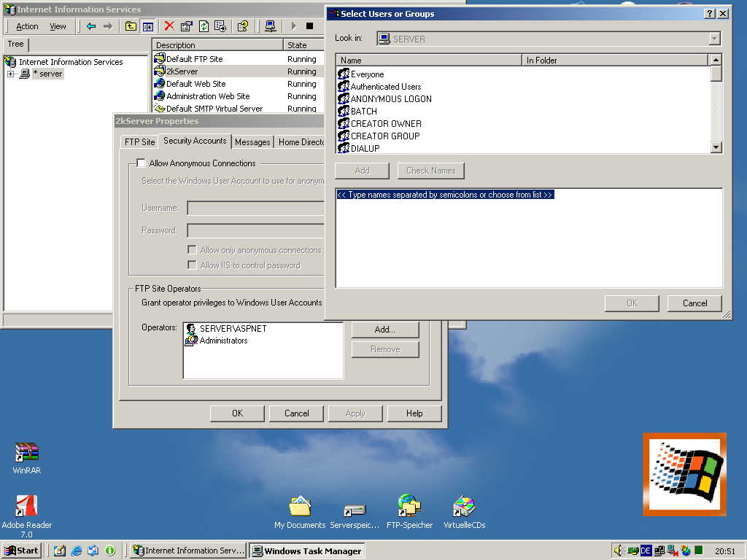
Task: Click the Up one level folder icon
Action: [x=131, y=26]
